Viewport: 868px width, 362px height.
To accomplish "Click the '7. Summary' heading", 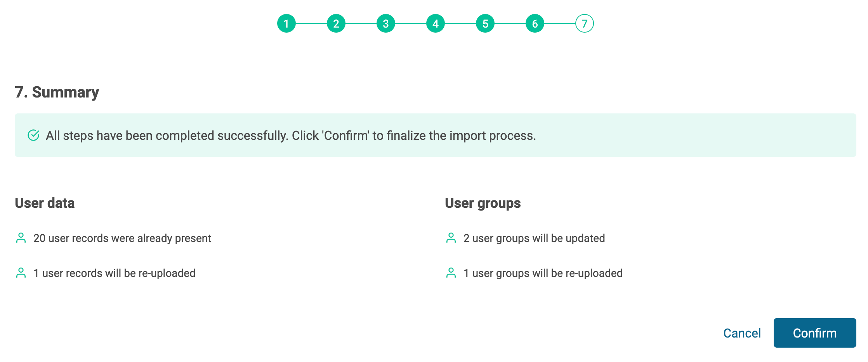I will [57, 92].
